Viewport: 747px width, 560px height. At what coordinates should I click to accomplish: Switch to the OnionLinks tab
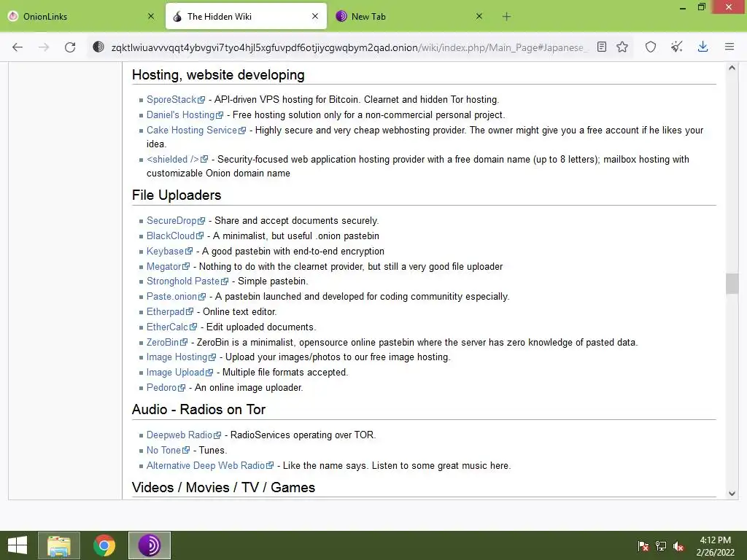click(x=81, y=16)
